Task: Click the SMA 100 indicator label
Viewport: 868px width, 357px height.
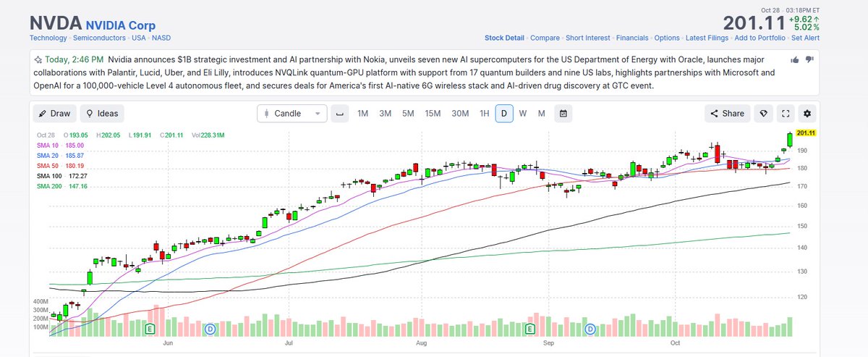Action: coord(48,176)
